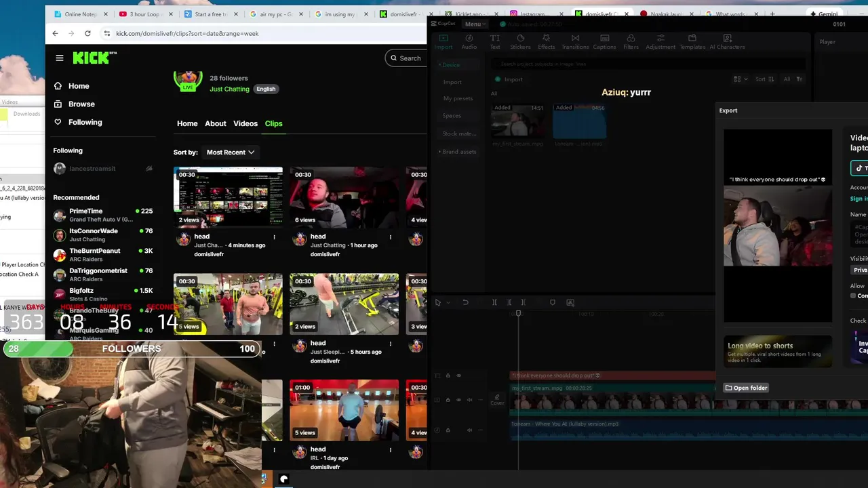Open the Kick hamburger sidebar menu
This screenshot has height=488, width=868.
(x=60, y=58)
